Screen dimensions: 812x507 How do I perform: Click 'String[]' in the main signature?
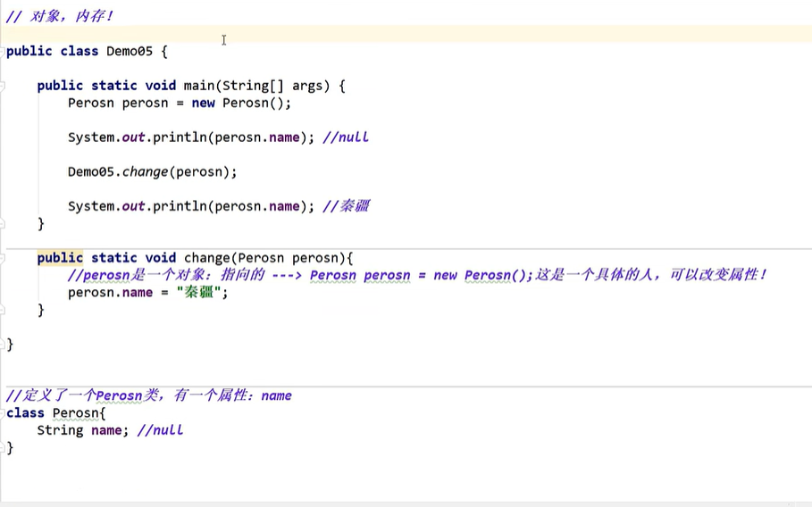point(253,86)
